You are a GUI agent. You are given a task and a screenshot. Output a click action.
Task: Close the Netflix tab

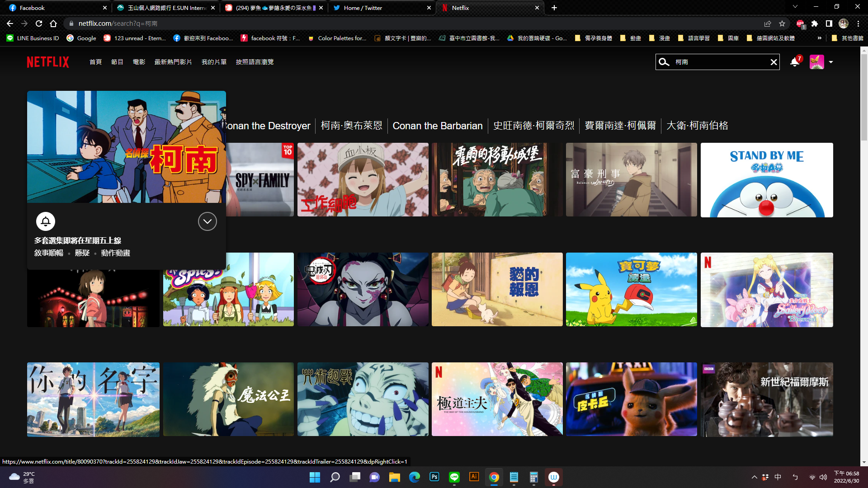click(537, 8)
